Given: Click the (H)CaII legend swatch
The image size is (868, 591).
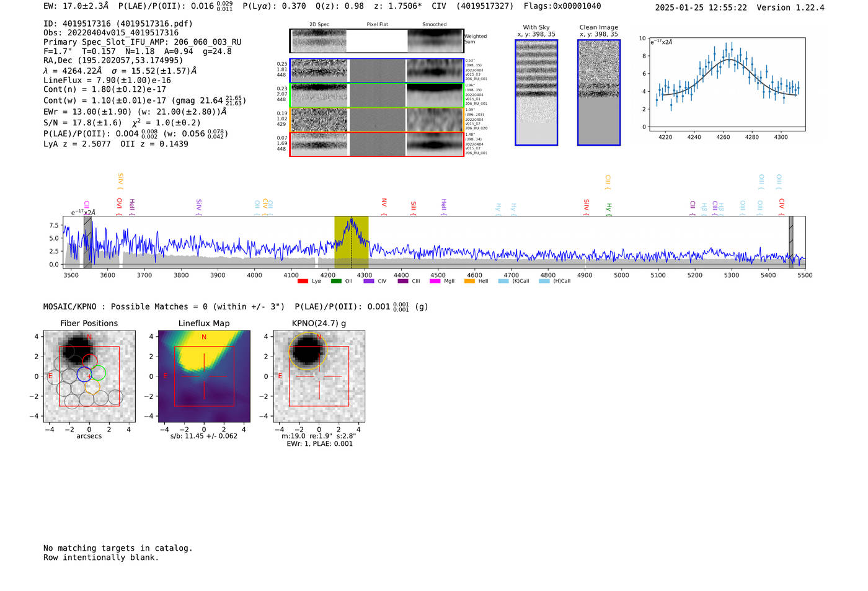Looking at the screenshot, I should point(544,281).
